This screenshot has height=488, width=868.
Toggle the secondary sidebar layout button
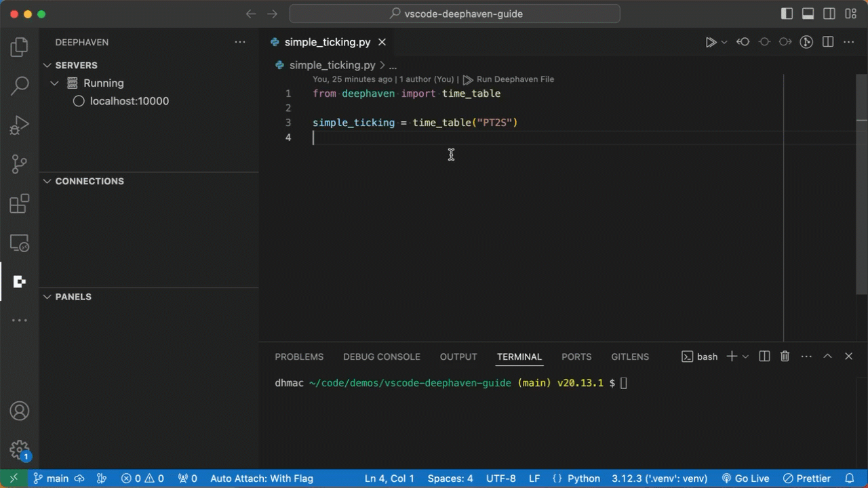point(829,14)
